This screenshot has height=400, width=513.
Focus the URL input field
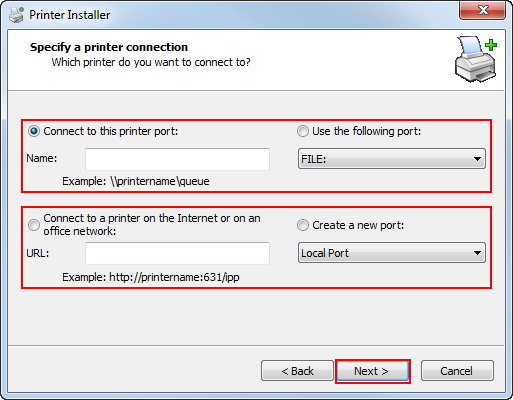coord(177,253)
